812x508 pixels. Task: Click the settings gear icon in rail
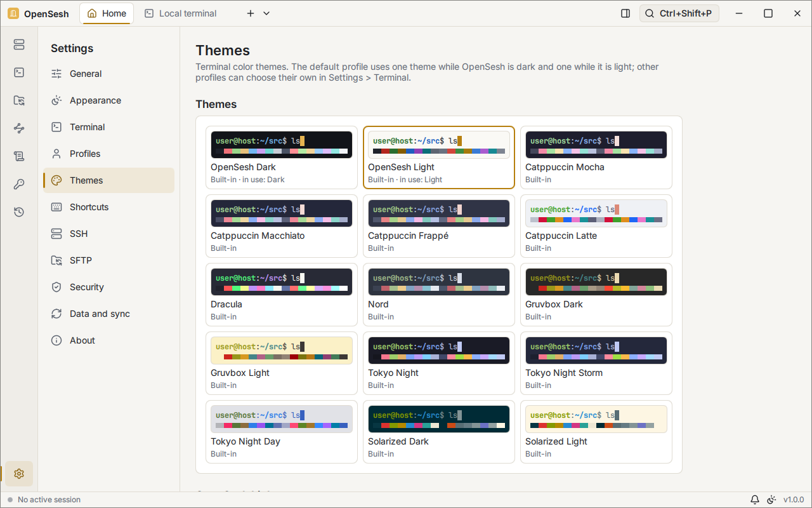19,474
